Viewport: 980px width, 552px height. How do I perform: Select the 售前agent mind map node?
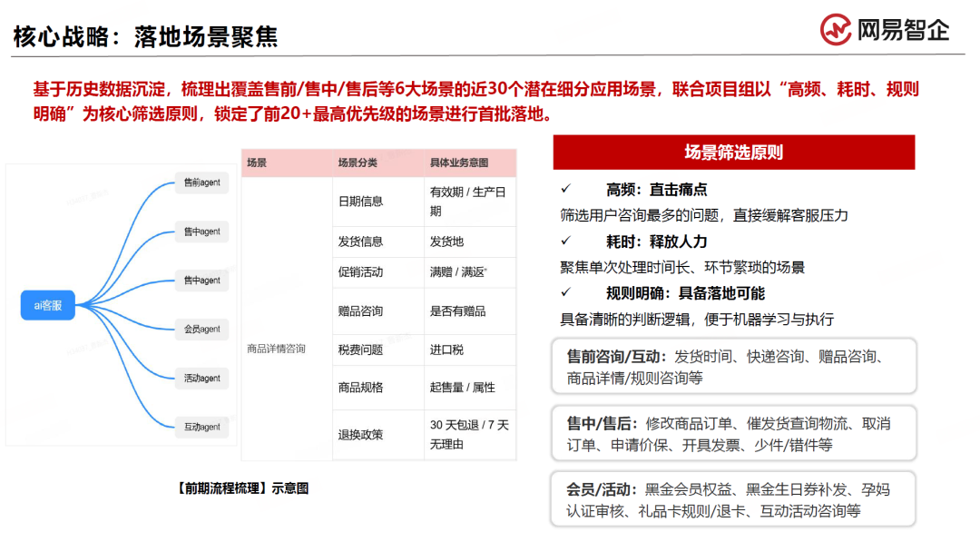tap(201, 182)
